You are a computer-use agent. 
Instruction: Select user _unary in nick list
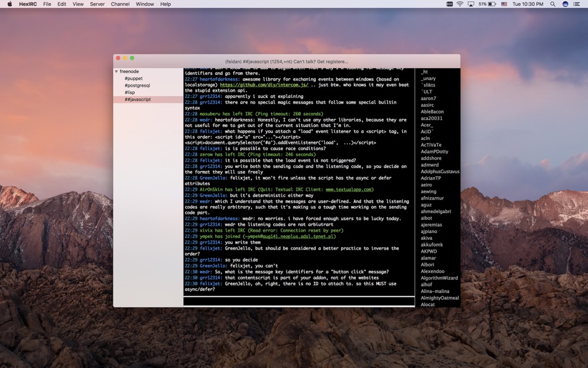tap(428, 79)
